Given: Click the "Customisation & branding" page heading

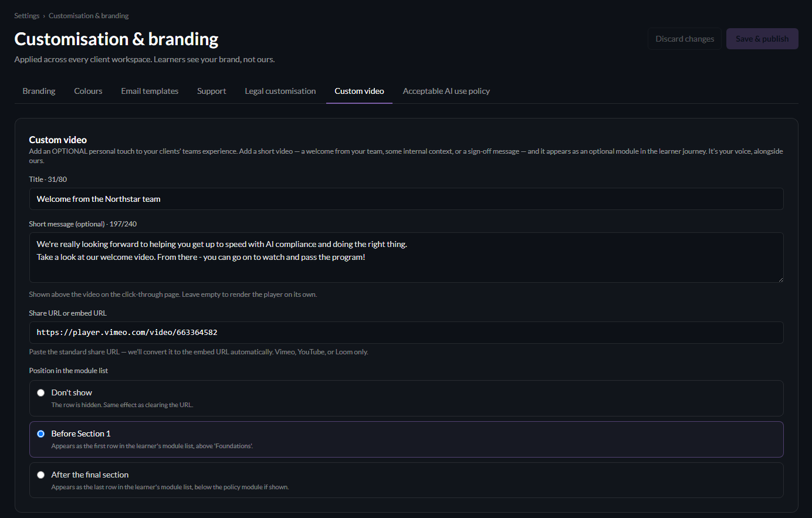Looking at the screenshot, I should [x=116, y=39].
